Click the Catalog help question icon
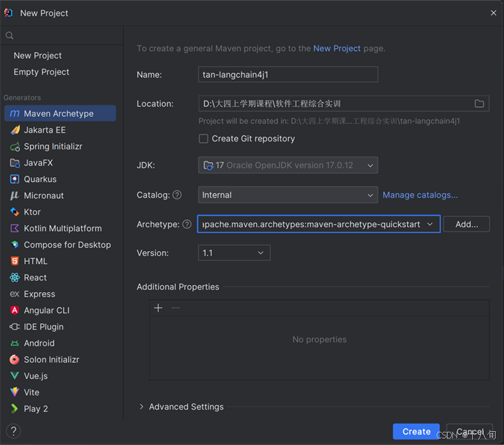This screenshot has width=504, height=445. click(x=177, y=195)
